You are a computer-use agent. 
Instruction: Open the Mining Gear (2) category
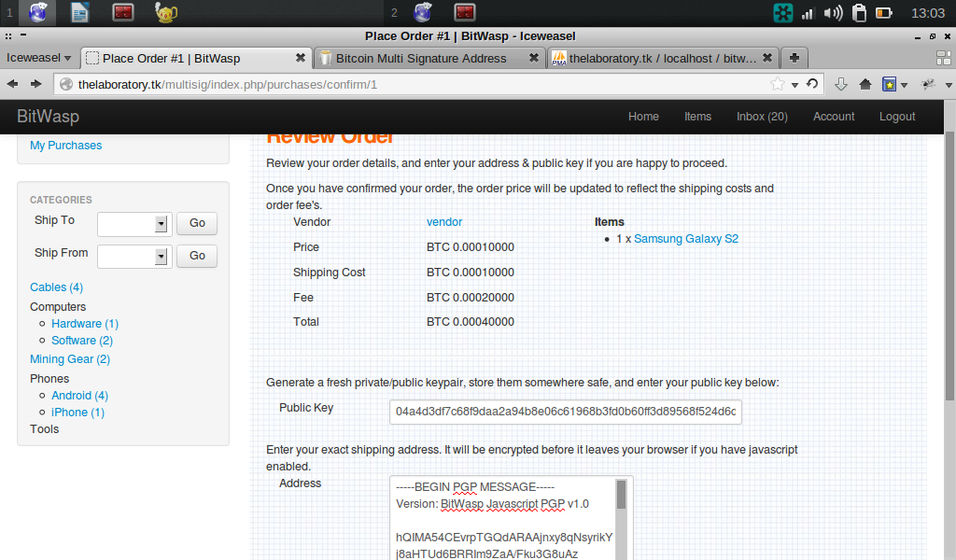tap(70, 359)
